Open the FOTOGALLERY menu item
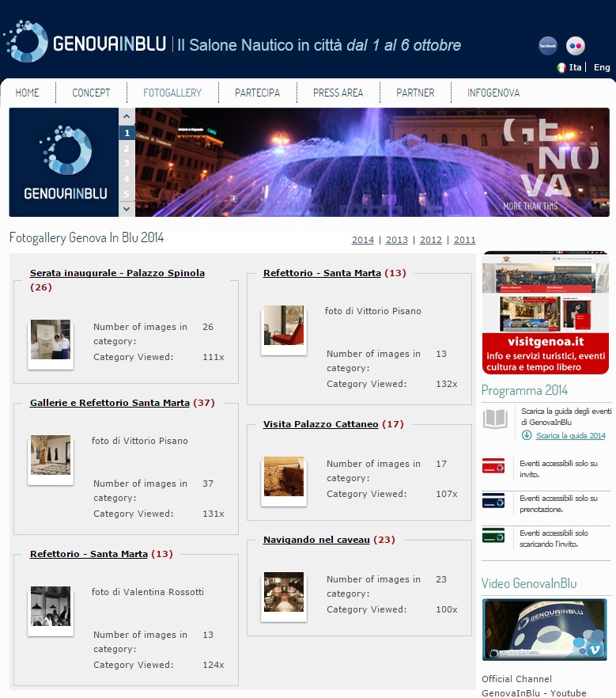The image size is (616, 698). click(x=172, y=93)
